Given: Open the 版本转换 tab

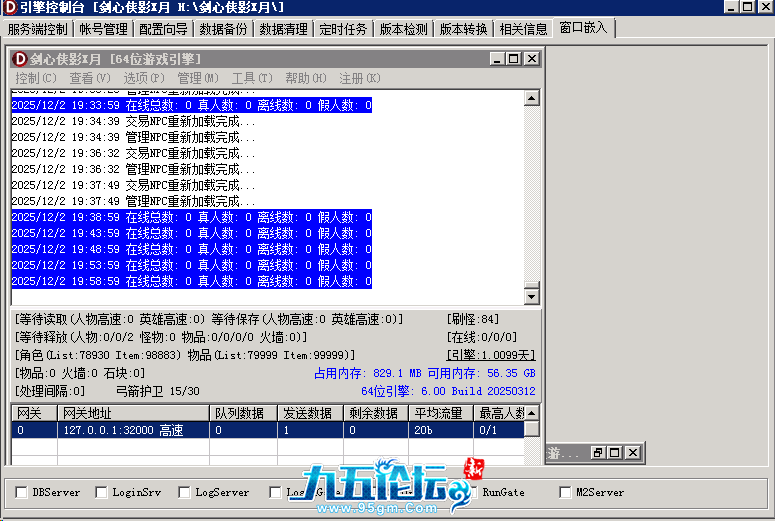Looking at the screenshot, I should pyautogui.click(x=464, y=29).
